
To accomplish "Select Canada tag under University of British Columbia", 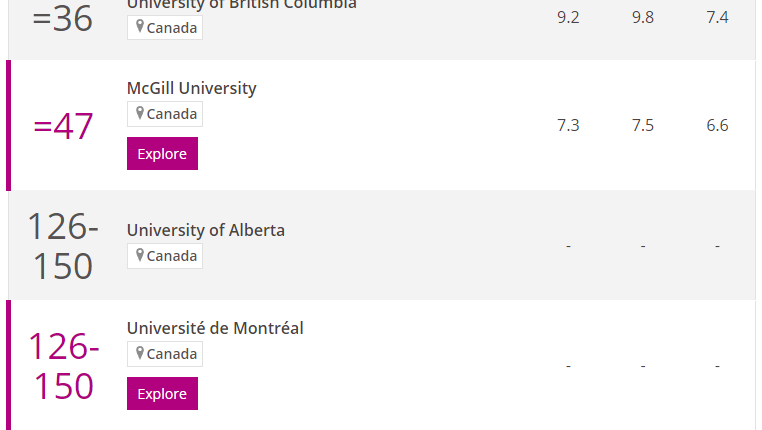I will [165, 28].
